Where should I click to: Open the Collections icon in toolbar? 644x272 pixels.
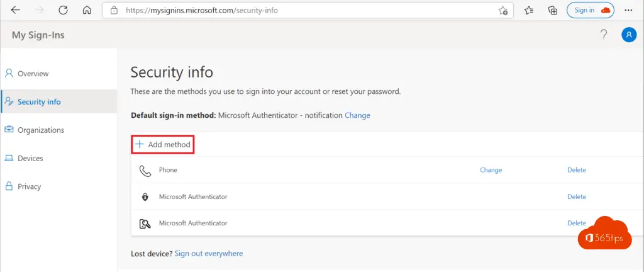pyautogui.click(x=553, y=11)
